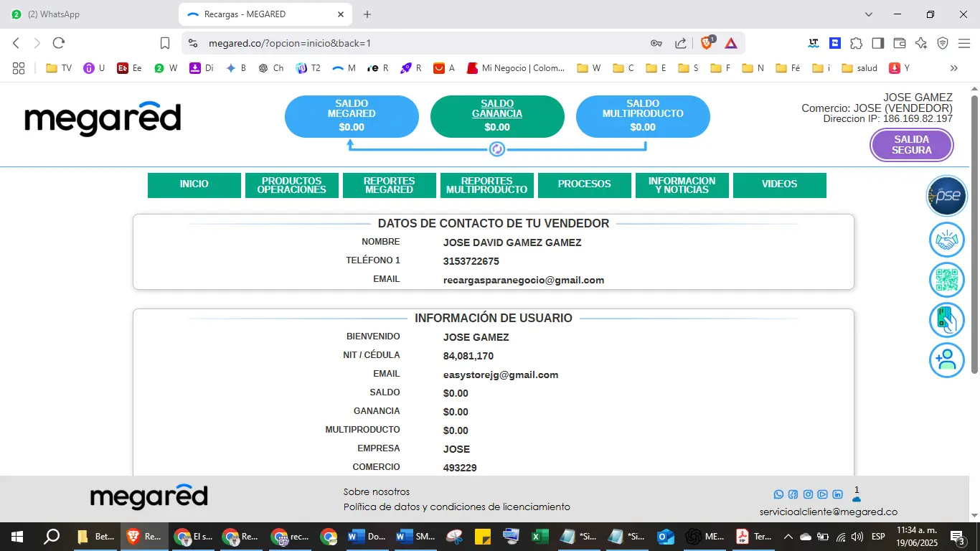Open the TV bookmarks folder
This screenshot has height=551, width=980.
point(59,68)
